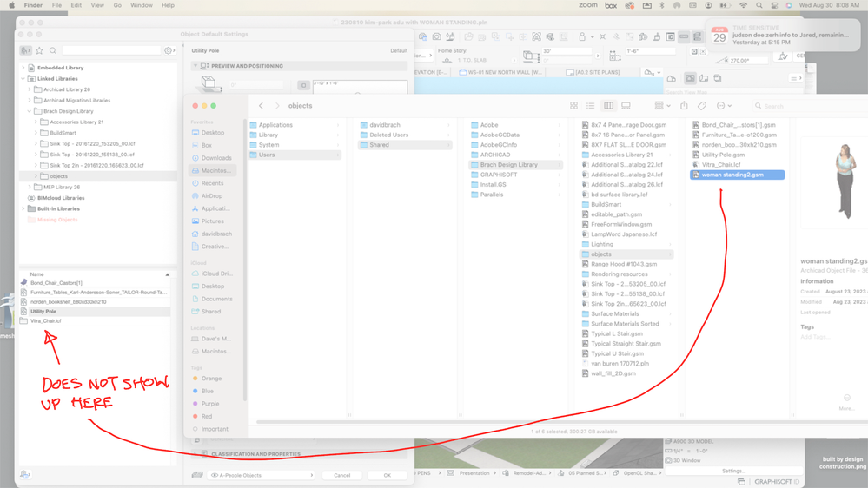
Task: Click the Finder share icon
Action: tap(684, 106)
